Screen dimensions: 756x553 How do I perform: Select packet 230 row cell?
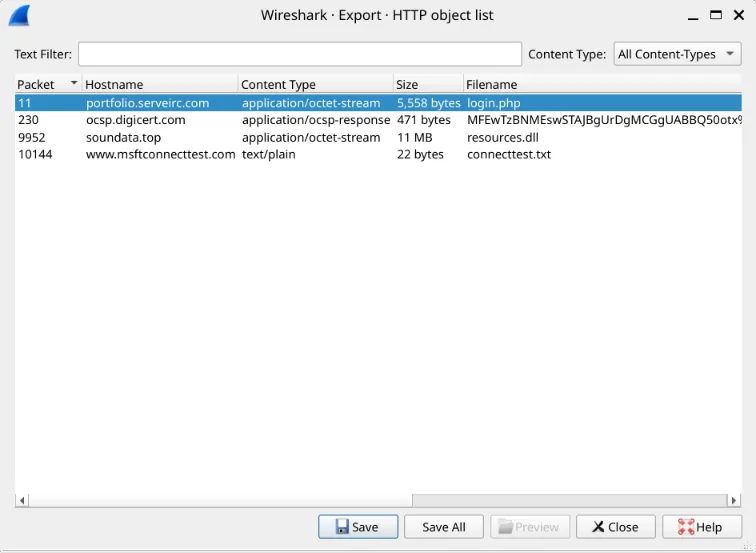click(x=28, y=120)
